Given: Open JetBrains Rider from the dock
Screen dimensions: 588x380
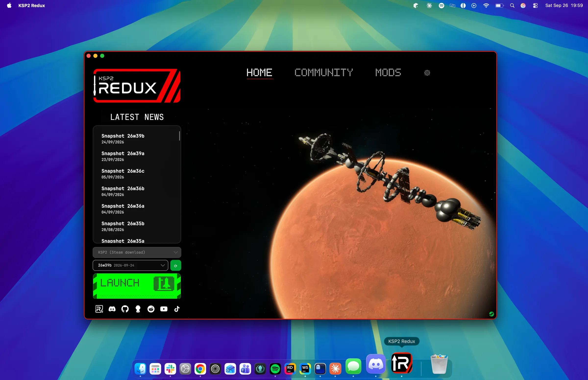Looking at the screenshot, I should coord(290,369).
